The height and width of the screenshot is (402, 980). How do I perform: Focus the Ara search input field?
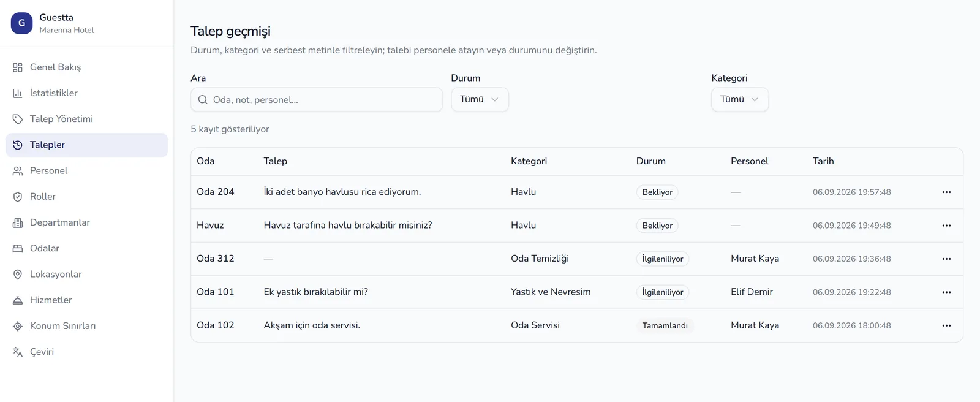(x=317, y=100)
